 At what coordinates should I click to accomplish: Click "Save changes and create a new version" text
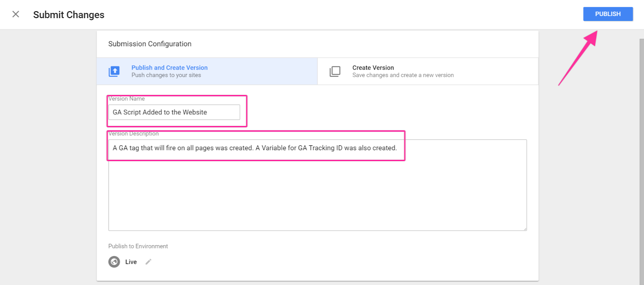(403, 75)
